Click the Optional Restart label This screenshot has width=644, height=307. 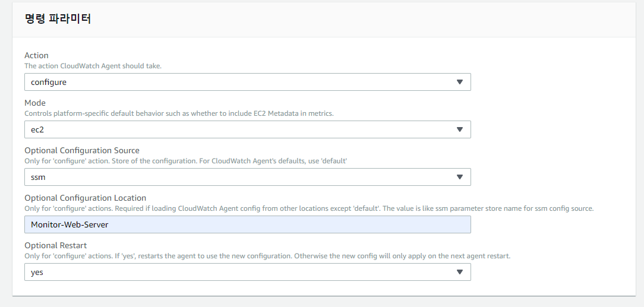(55, 245)
